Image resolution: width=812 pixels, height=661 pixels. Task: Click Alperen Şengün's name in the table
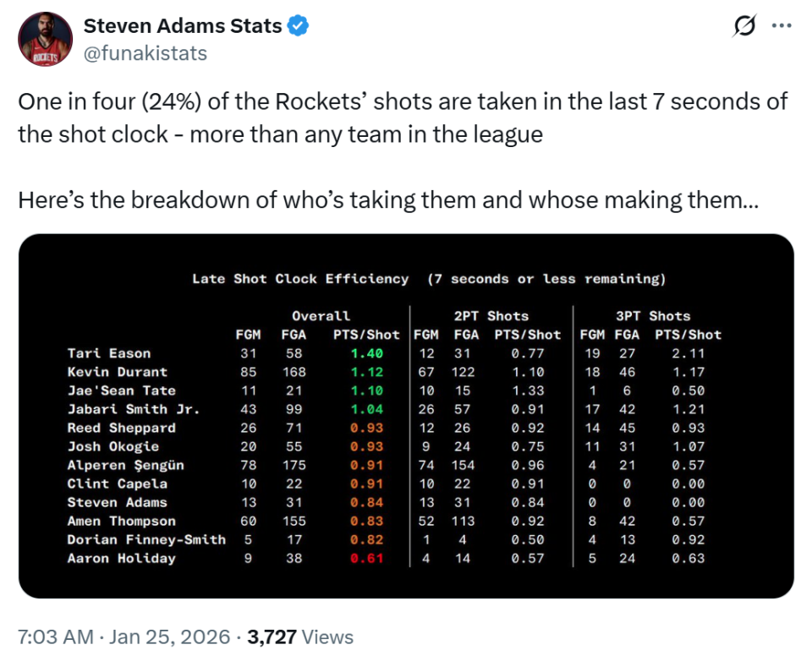click(125, 465)
